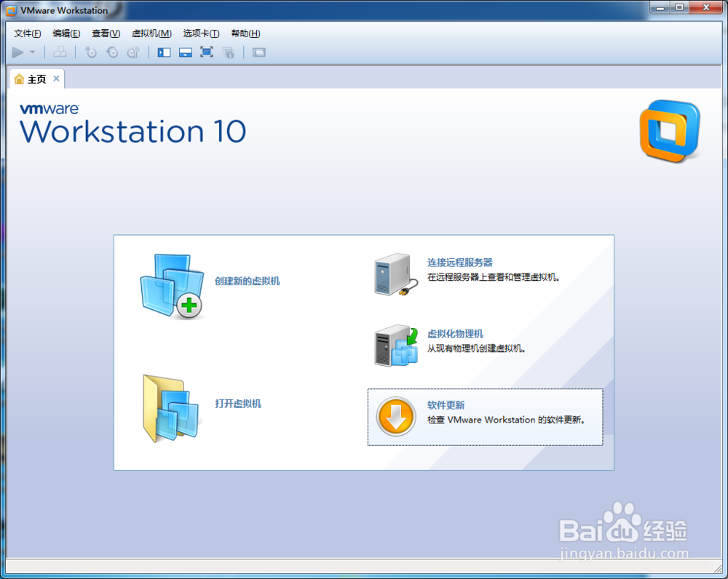728x579 pixels.
Task: Click the remote server computer icon
Action: [x=395, y=274]
